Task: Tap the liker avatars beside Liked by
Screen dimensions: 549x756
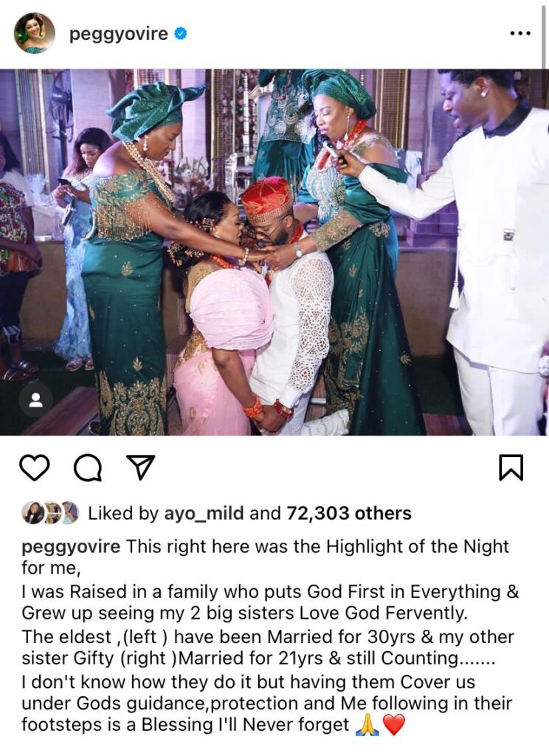Action: (50, 513)
